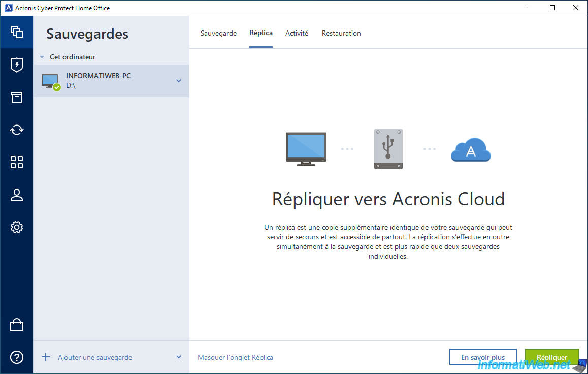Image resolution: width=588 pixels, height=374 pixels.
Task: Click 'Masquer l'onglet Réplica' link
Action: click(x=235, y=358)
